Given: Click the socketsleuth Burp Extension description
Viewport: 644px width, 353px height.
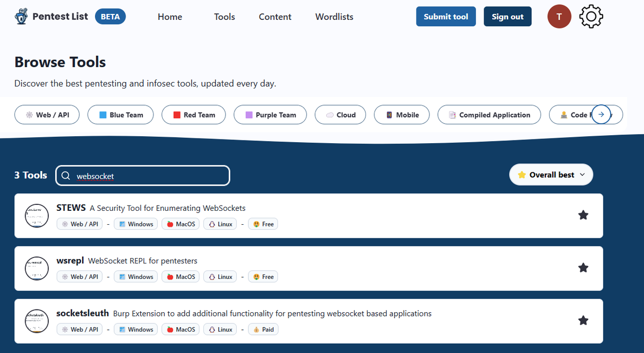Looking at the screenshot, I should point(273,313).
